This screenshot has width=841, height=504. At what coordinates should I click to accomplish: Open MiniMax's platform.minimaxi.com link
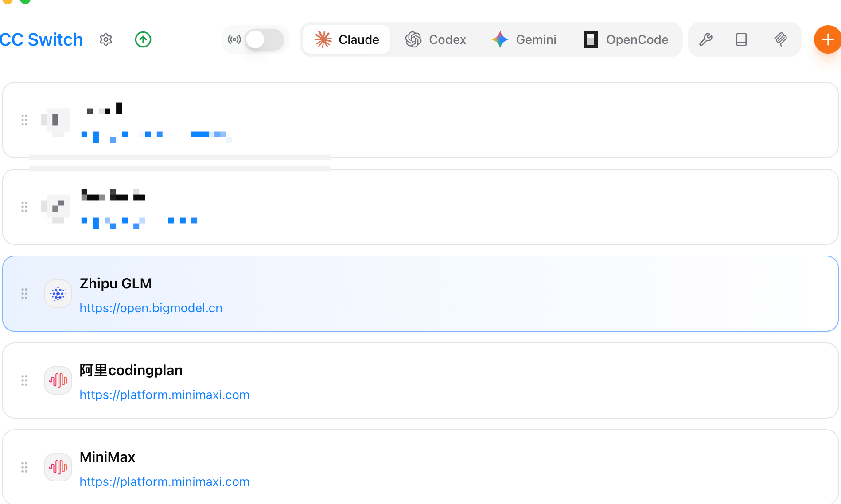tap(164, 481)
